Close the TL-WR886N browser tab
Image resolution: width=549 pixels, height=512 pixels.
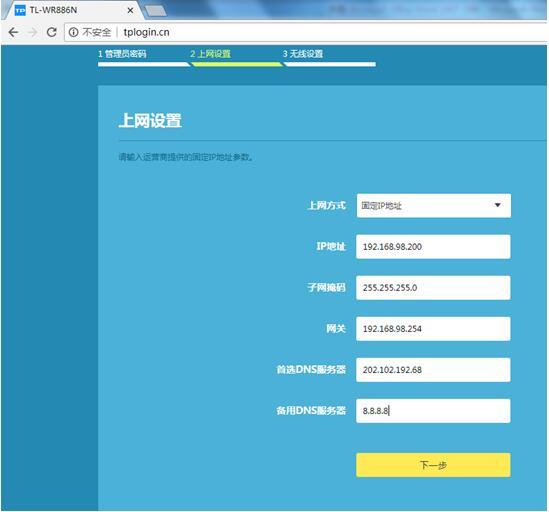[130, 11]
